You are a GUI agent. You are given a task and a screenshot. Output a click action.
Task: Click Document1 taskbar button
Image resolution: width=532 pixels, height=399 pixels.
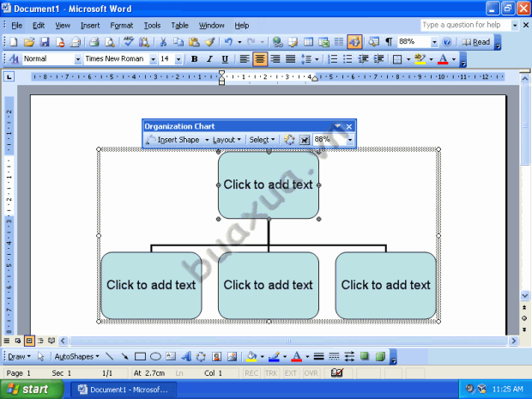point(124,390)
